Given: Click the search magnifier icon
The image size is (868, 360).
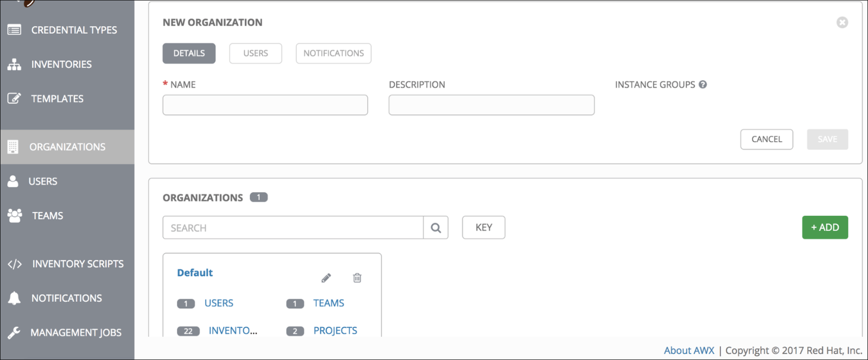Looking at the screenshot, I should click(436, 228).
